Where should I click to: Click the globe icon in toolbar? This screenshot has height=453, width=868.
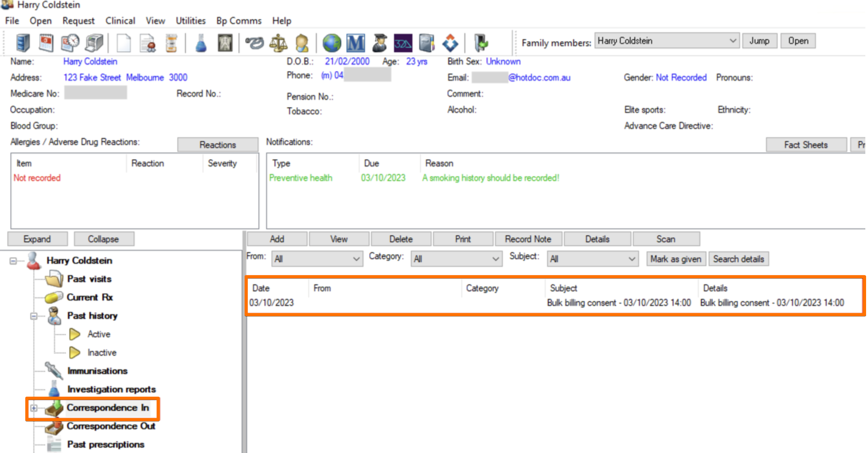coord(332,43)
